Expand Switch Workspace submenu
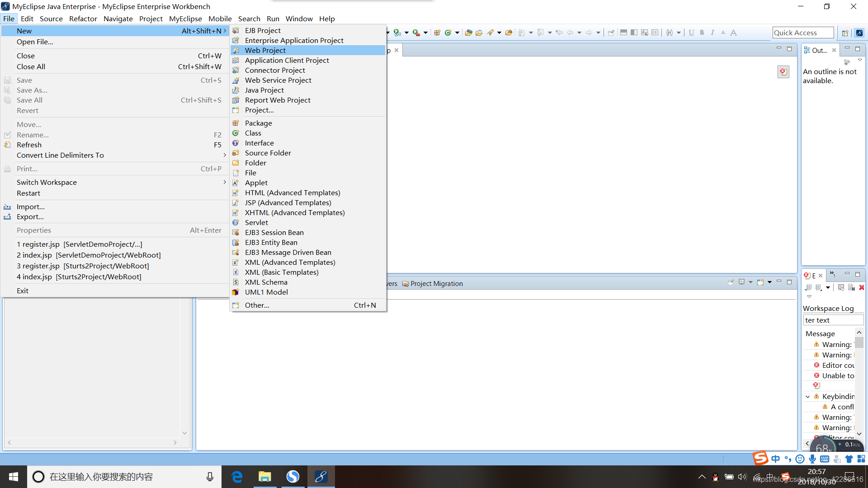The height and width of the screenshot is (488, 868). (115, 182)
